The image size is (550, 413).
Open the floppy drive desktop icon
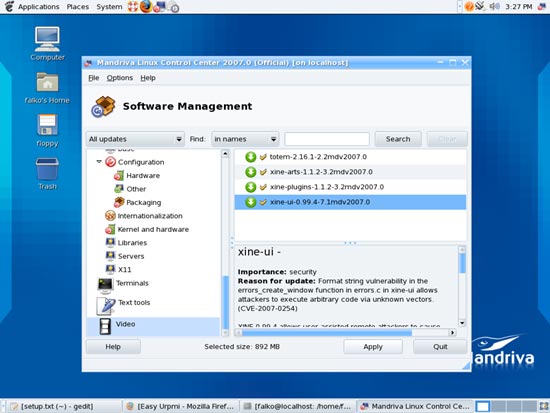click(x=47, y=125)
